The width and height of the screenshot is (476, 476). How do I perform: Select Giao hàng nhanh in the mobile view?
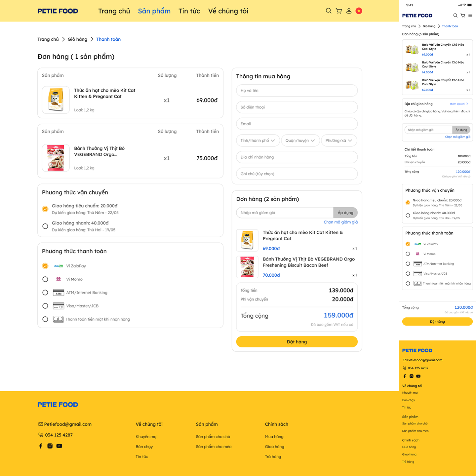[408, 216]
